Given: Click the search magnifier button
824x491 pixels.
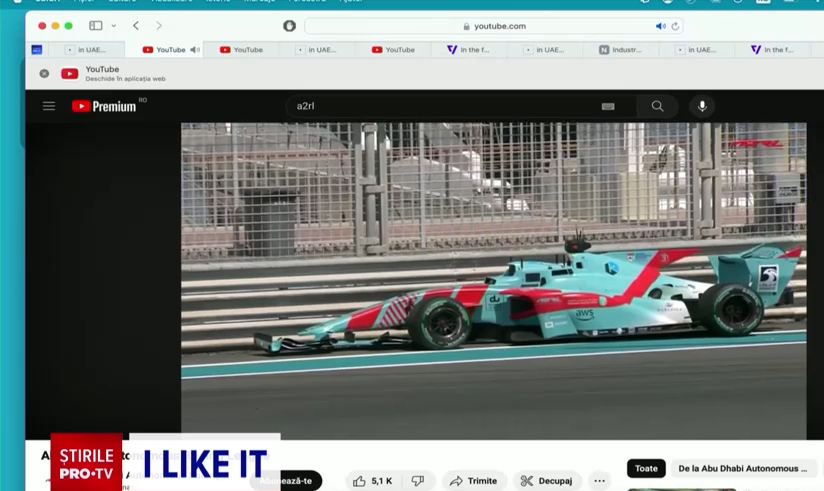Looking at the screenshot, I should 657,106.
